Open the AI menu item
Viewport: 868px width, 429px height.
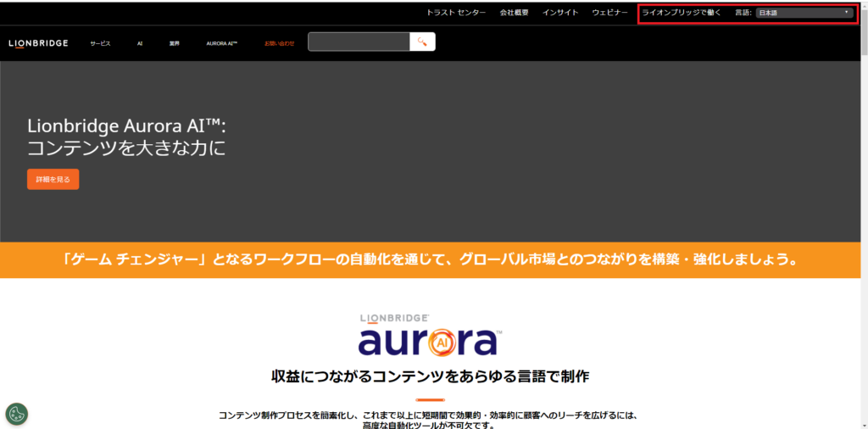140,43
